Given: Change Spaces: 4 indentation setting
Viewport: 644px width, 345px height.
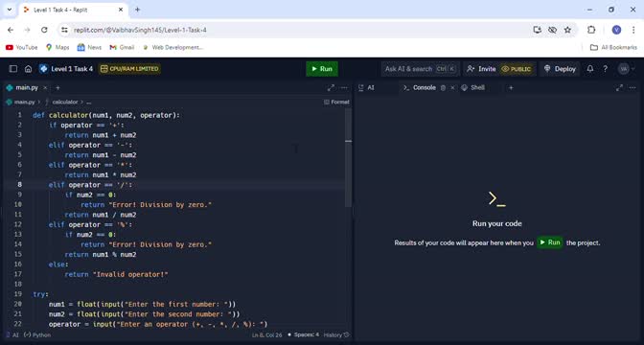Looking at the screenshot, I should tap(304, 334).
